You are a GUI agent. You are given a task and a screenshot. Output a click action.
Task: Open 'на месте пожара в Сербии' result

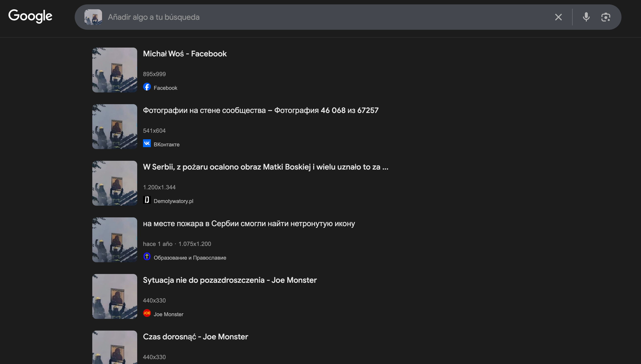click(x=249, y=223)
